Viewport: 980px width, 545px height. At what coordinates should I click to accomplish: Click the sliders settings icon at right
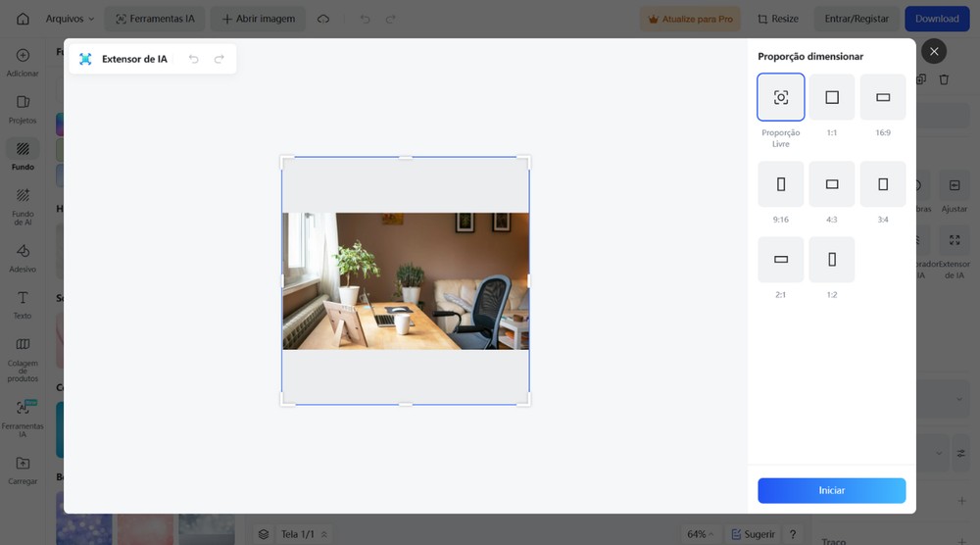point(961,453)
